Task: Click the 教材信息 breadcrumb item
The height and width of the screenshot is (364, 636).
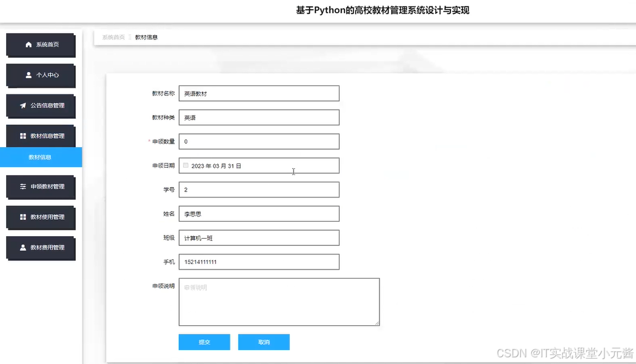Action: pos(146,37)
